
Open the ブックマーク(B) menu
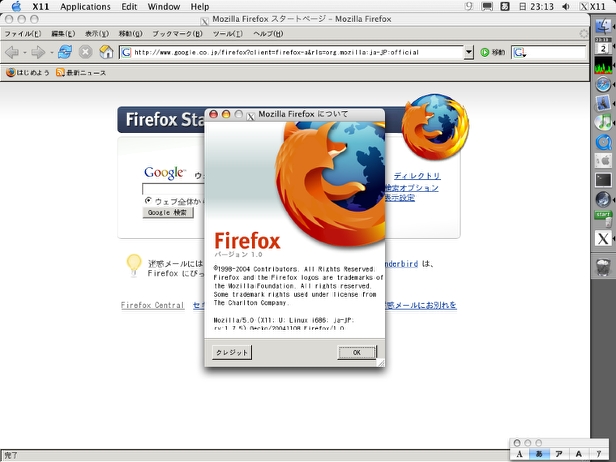pos(177,34)
